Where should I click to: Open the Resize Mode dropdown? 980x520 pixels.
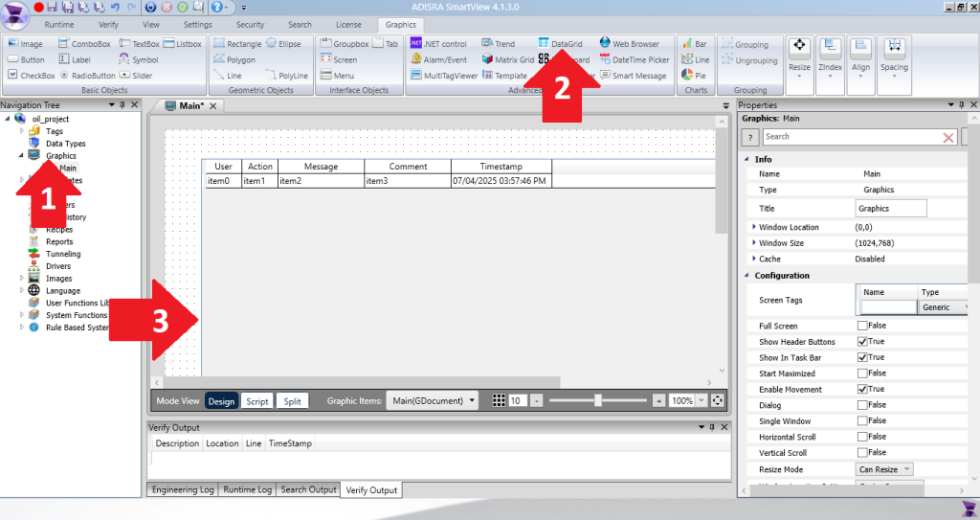pos(884,468)
